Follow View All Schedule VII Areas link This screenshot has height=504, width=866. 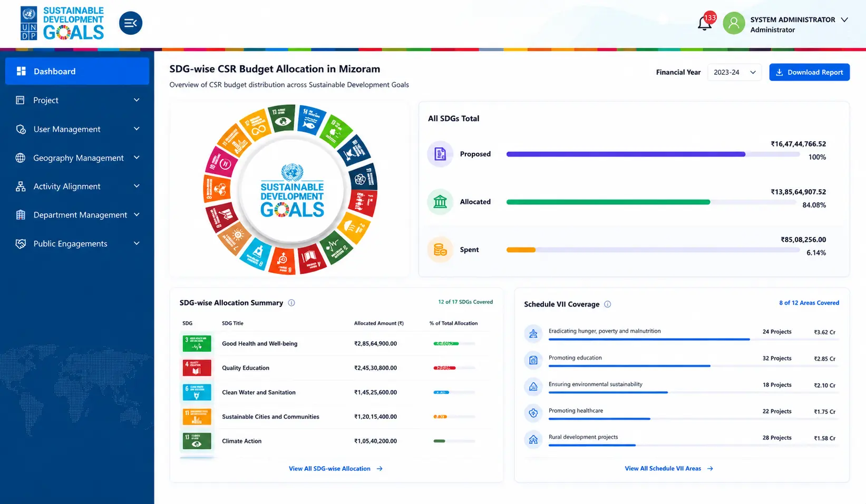tap(669, 468)
